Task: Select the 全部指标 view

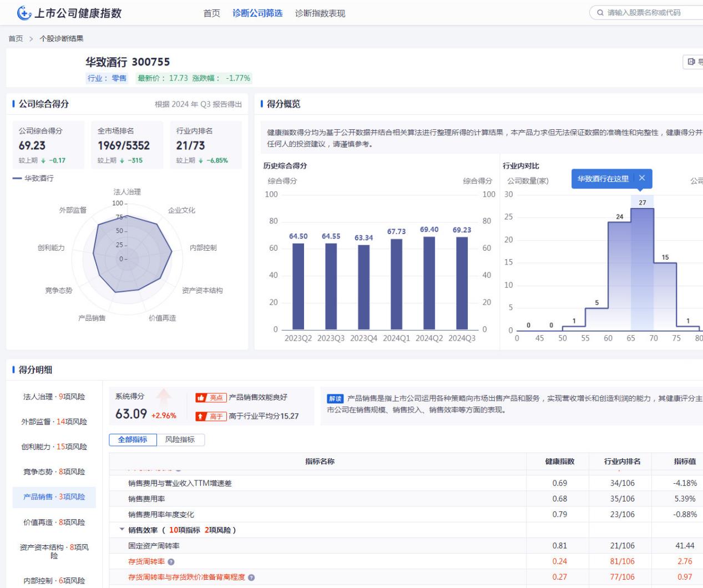Action: click(x=133, y=440)
